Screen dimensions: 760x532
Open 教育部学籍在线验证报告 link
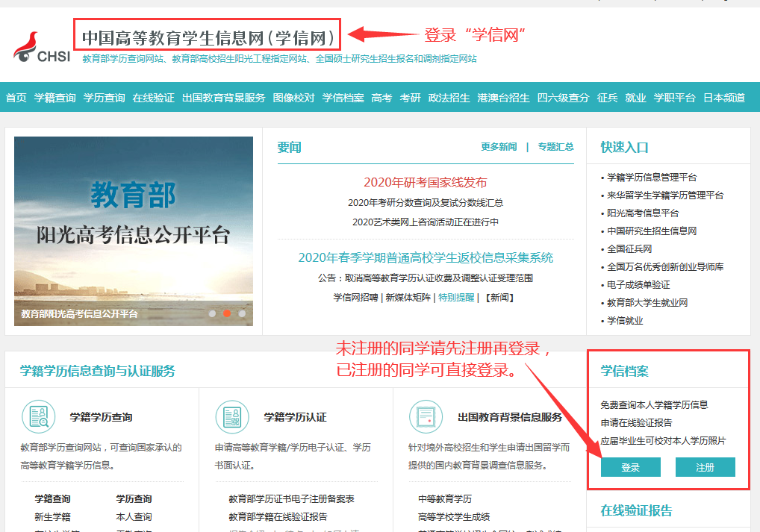click(x=278, y=516)
